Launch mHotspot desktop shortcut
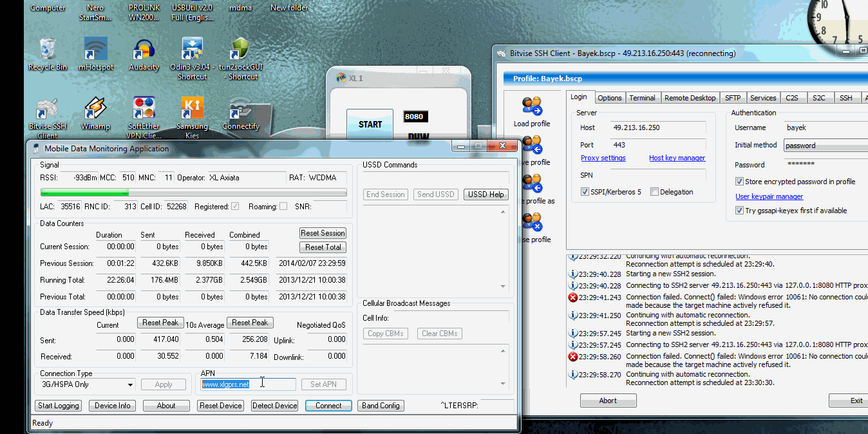 [x=96, y=54]
